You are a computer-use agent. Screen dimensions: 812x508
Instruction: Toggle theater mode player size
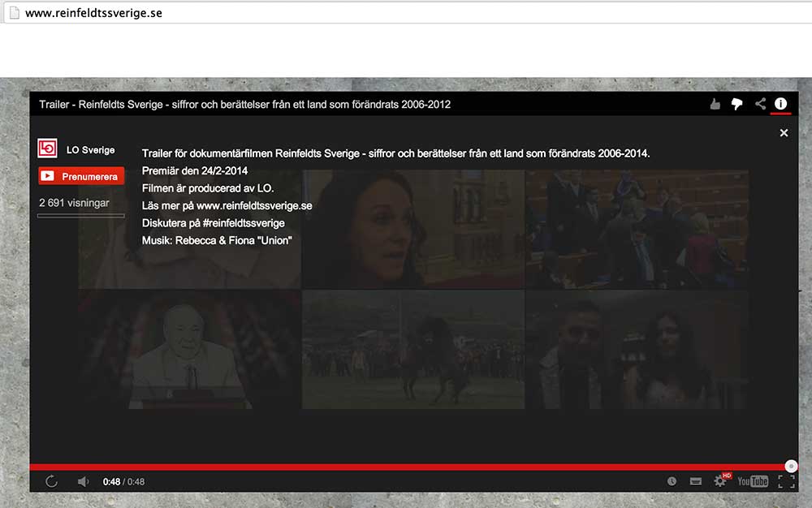696,481
